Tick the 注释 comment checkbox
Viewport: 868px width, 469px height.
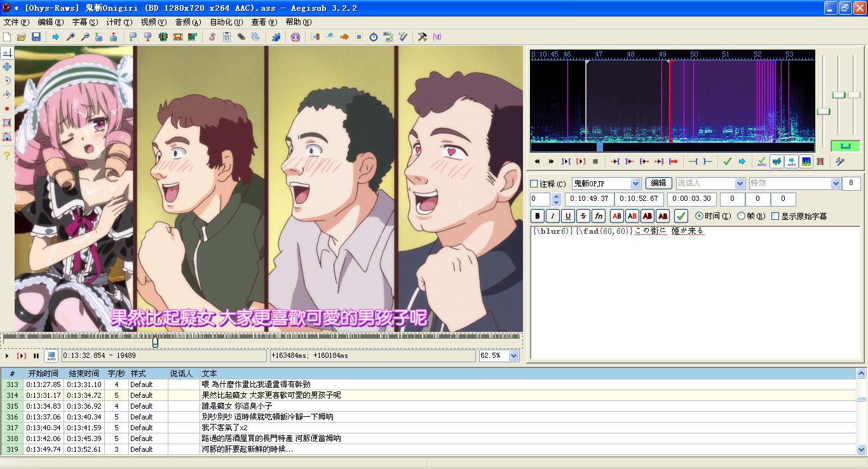coord(534,184)
